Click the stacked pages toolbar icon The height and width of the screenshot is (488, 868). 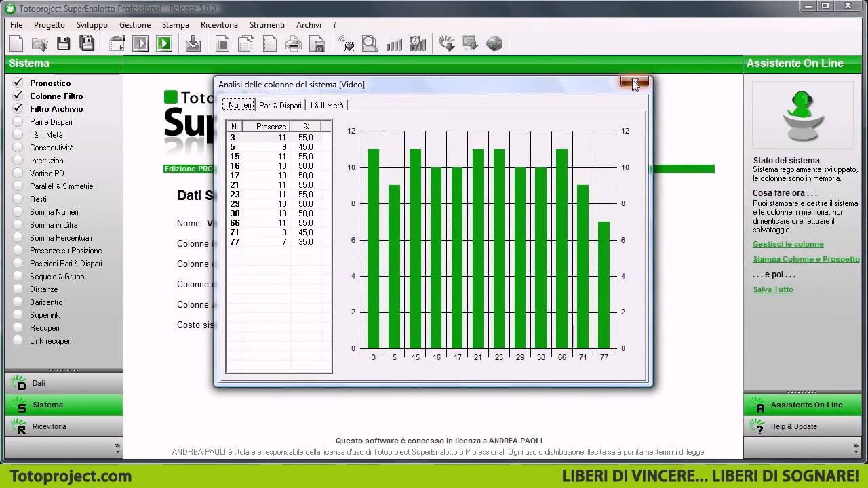(x=245, y=44)
